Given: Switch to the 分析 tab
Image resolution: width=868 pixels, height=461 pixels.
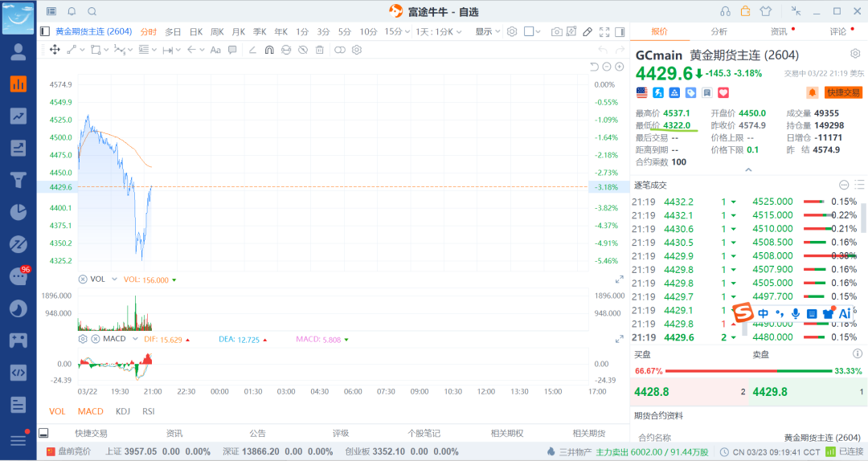Looking at the screenshot, I should [719, 31].
